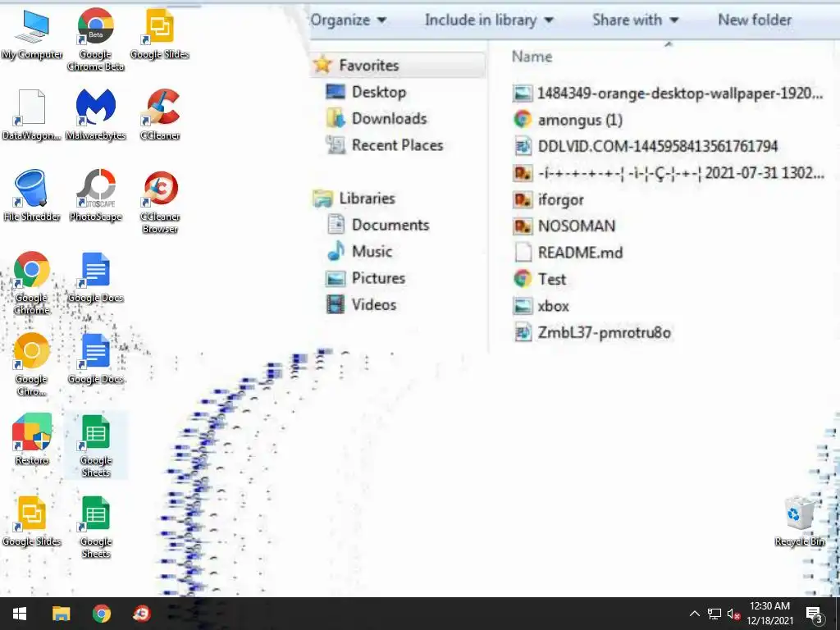Select the ZmbL37-pmrotru8o file
The width and height of the screenshot is (840, 630).
tap(592, 333)
